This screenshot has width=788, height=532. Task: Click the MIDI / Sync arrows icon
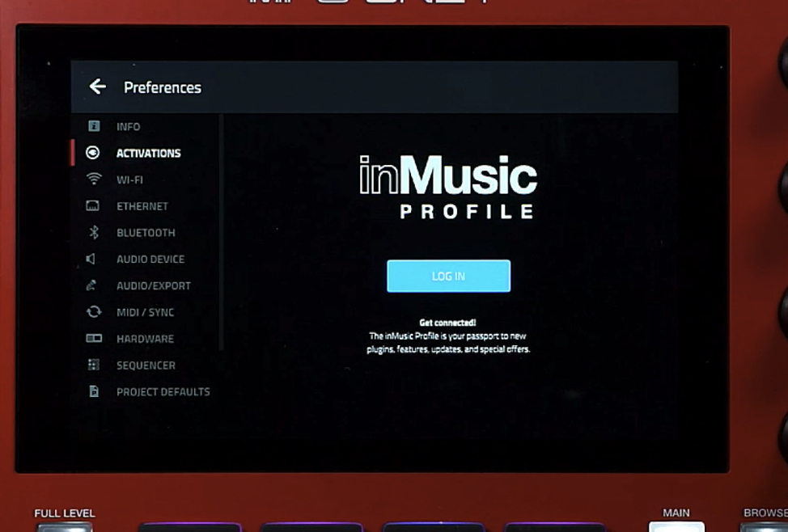point(94,312)
